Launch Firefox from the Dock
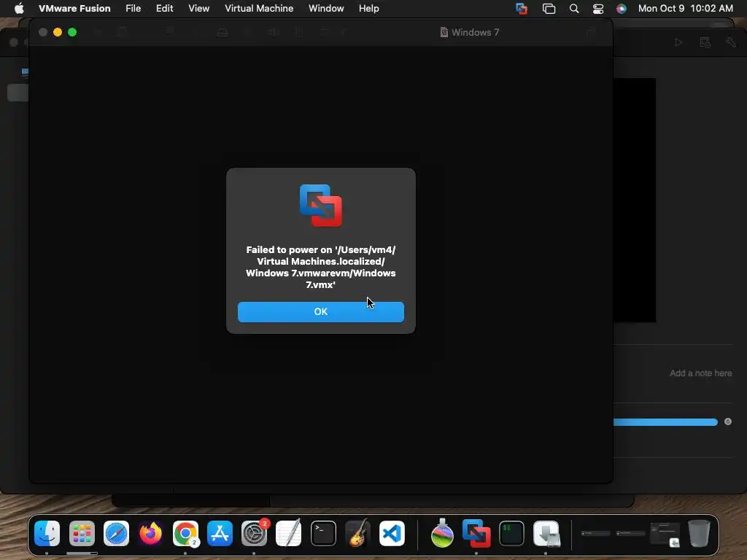This screenshot has height=560, width=747. 150,533
